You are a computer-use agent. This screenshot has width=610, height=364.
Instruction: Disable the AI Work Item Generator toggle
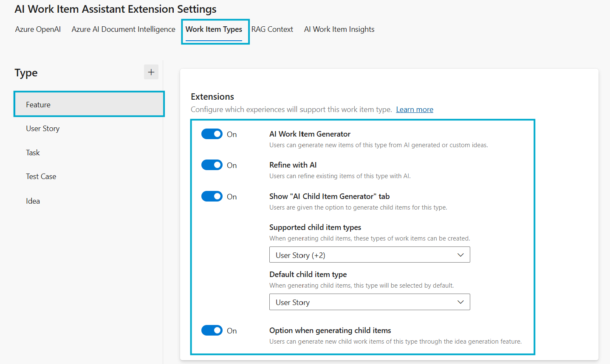212,134
